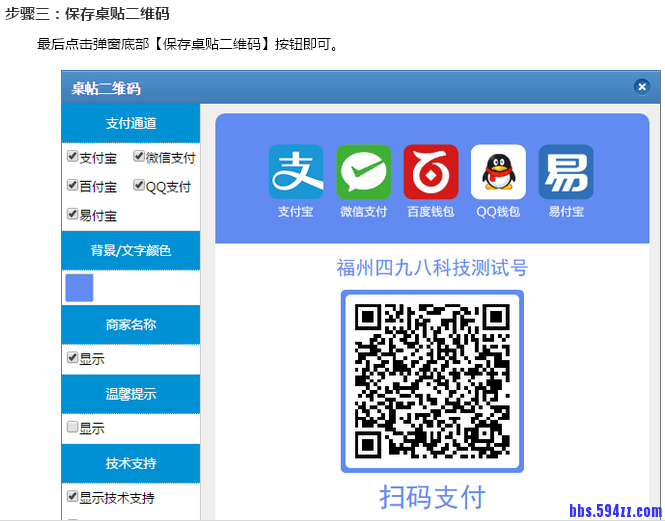Screen dimensions: 665x521
Task: Toggle the 百付宝 checkbox
Action: [x=73, y=185]
